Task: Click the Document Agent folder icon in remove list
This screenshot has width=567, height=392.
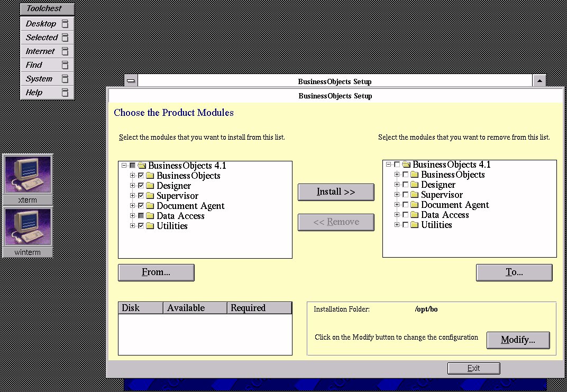Action: [x=414, y=205]
